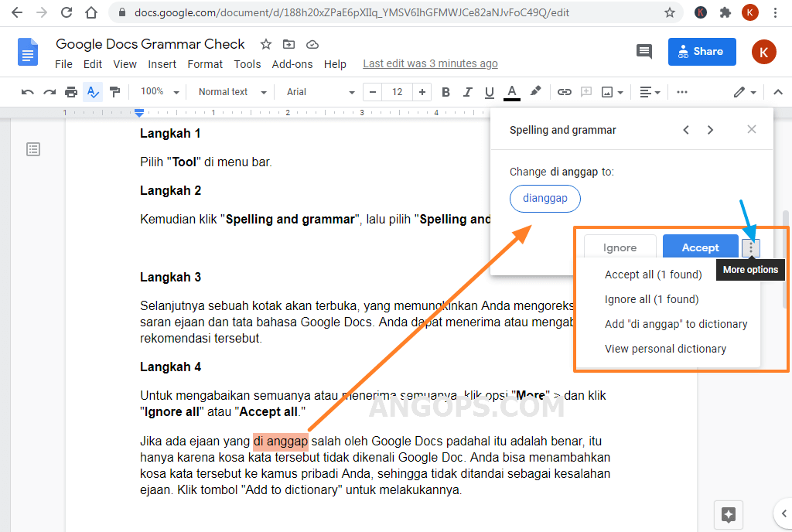
Task: Click the blue Share button
Action: click(x=702, y=52)
